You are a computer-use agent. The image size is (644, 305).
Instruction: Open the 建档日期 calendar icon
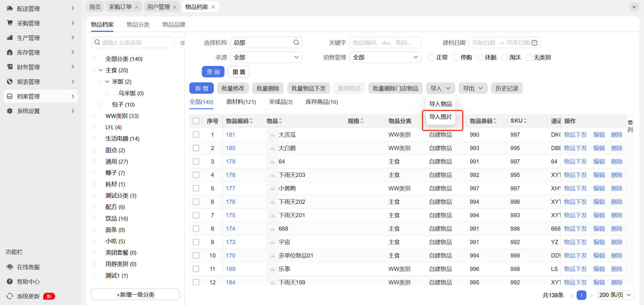[535, 43]
